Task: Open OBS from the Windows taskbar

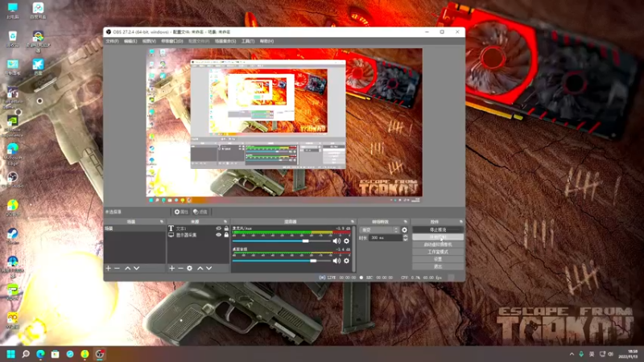Action: (x=99, y=354)
